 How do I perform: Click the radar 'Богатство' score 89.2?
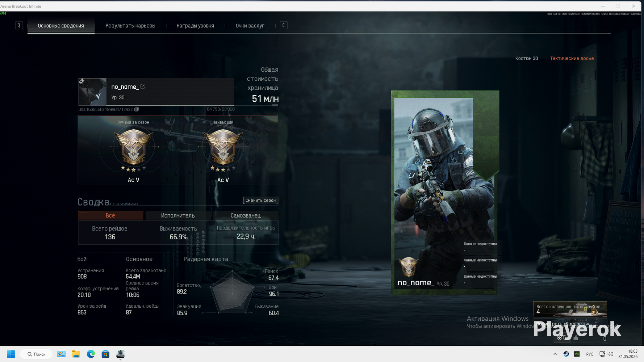[182, 292]
